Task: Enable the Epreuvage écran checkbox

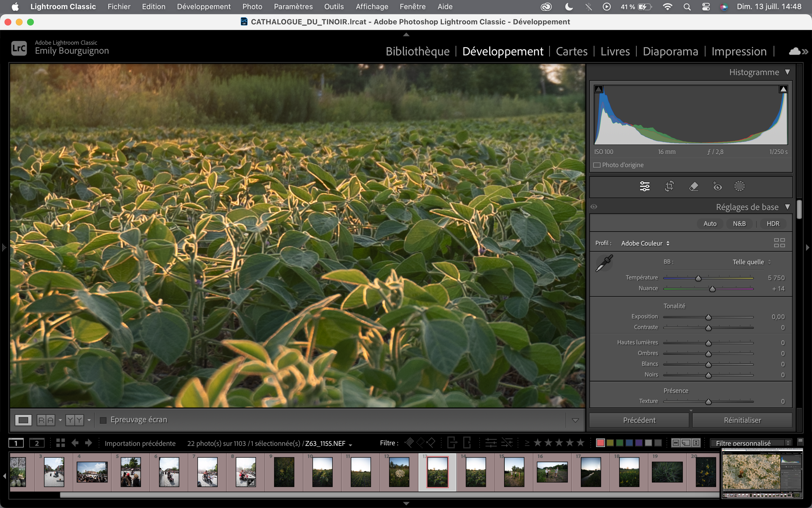Action: (x=103, y=420)
